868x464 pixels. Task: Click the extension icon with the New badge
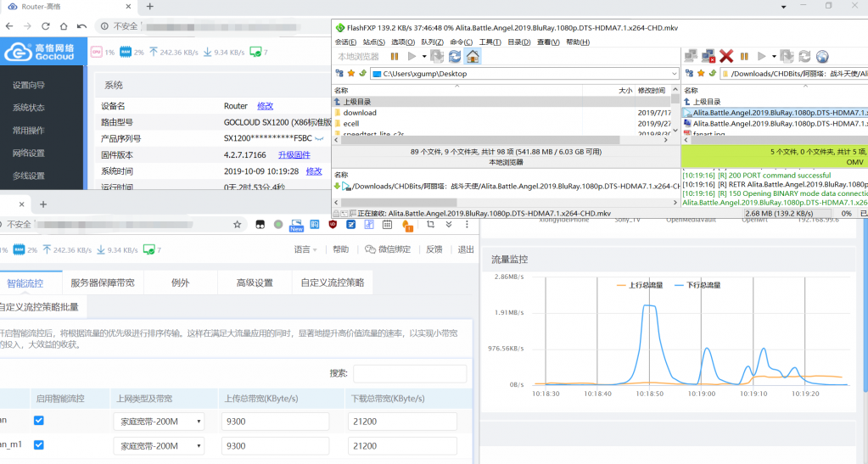point(296,225)
